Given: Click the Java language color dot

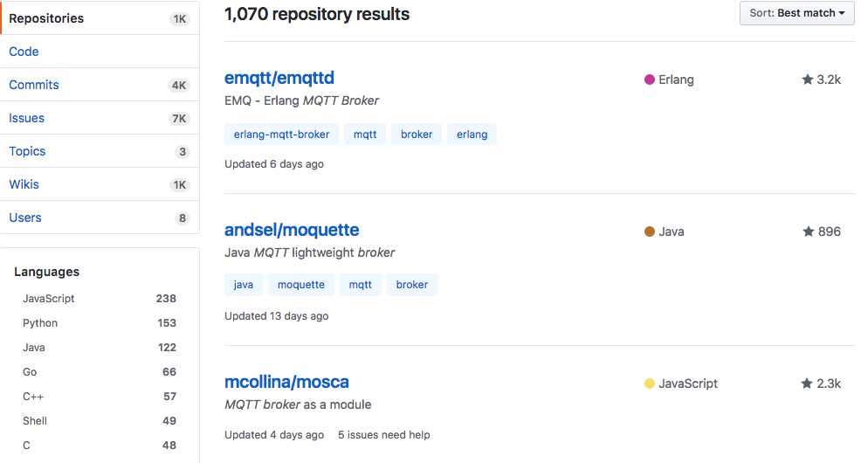Looking at the screenshot, I should (650, 231).
